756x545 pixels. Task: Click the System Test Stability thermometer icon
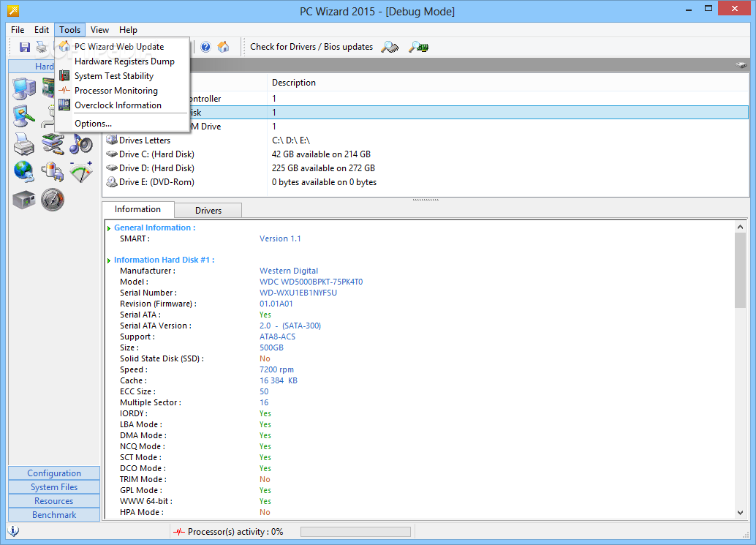pos(64,76)
